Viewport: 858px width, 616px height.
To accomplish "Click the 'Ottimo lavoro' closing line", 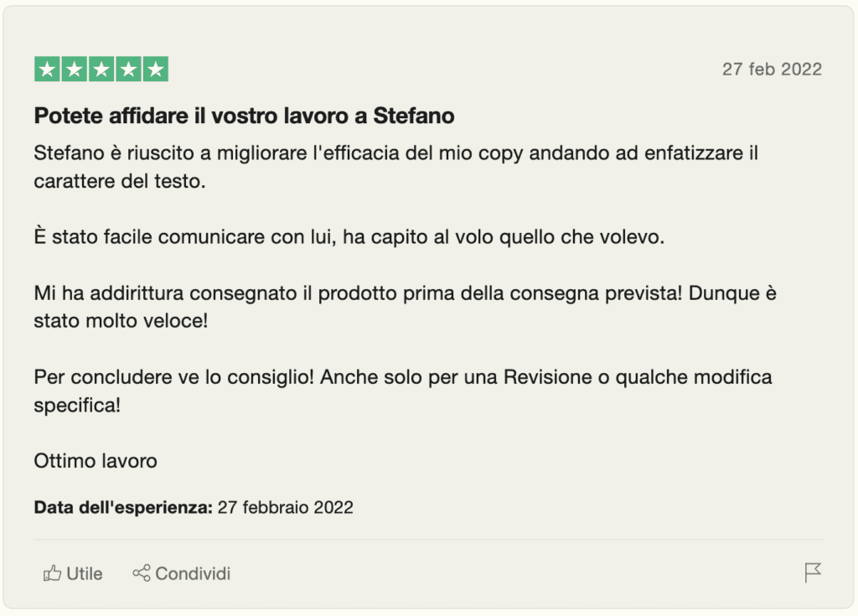I will [96, 460].
